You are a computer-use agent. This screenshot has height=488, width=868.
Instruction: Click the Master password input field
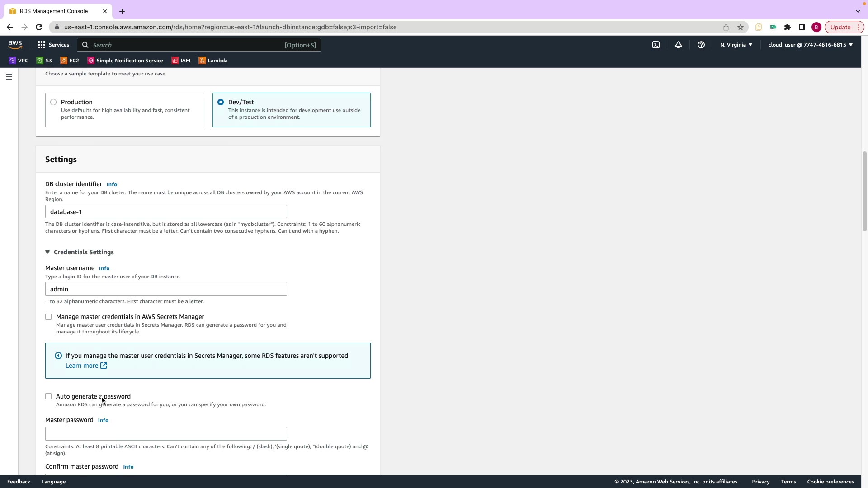(x=166, y=434)
